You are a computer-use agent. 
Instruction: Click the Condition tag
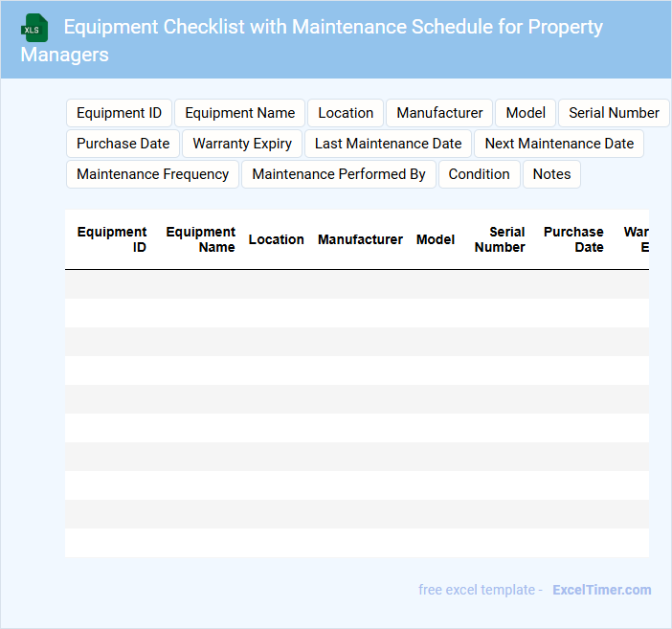pos(479,174)
